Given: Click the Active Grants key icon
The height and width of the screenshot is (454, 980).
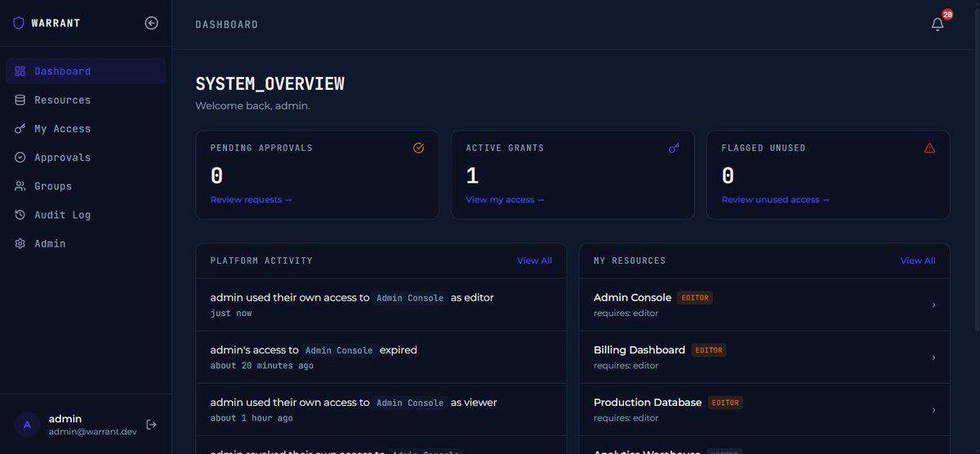Looking at the screenshot, I should pyautogui.click(x=674, y=148).
